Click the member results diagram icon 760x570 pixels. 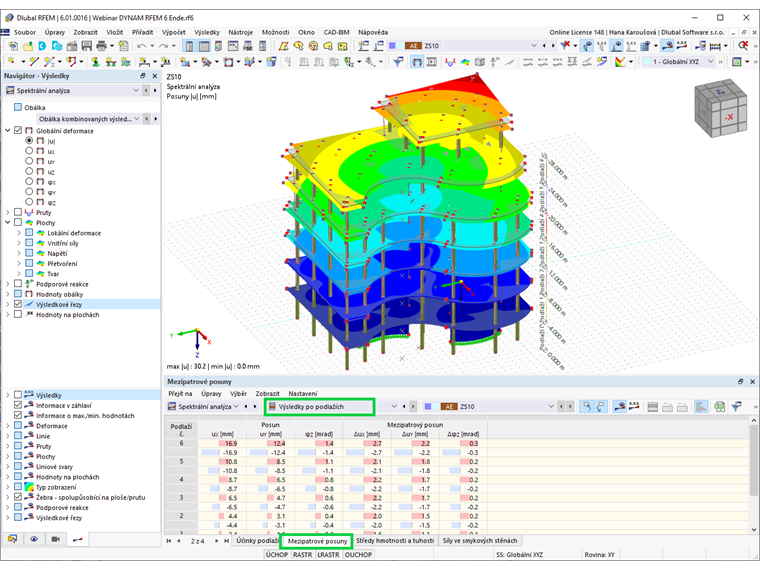450,62
